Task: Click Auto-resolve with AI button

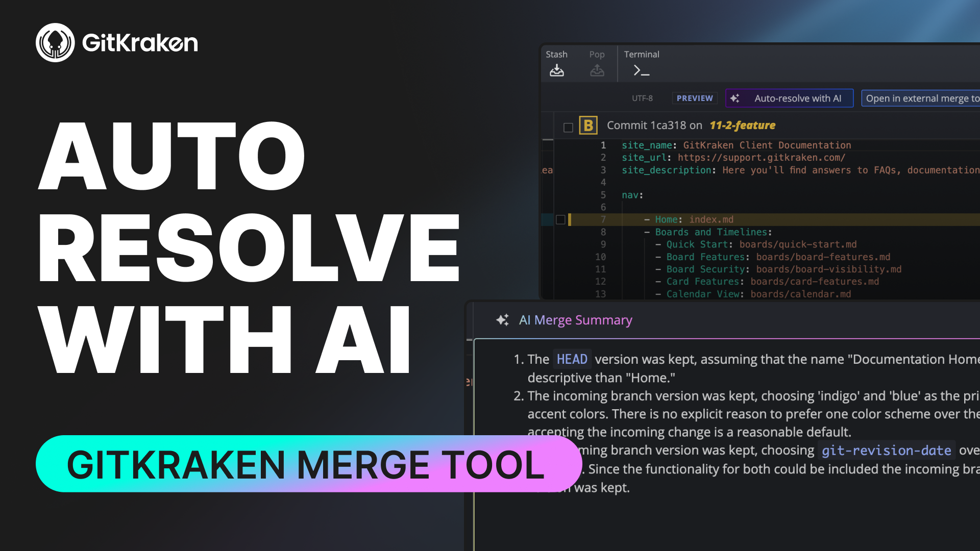Action: click(789, 98)
